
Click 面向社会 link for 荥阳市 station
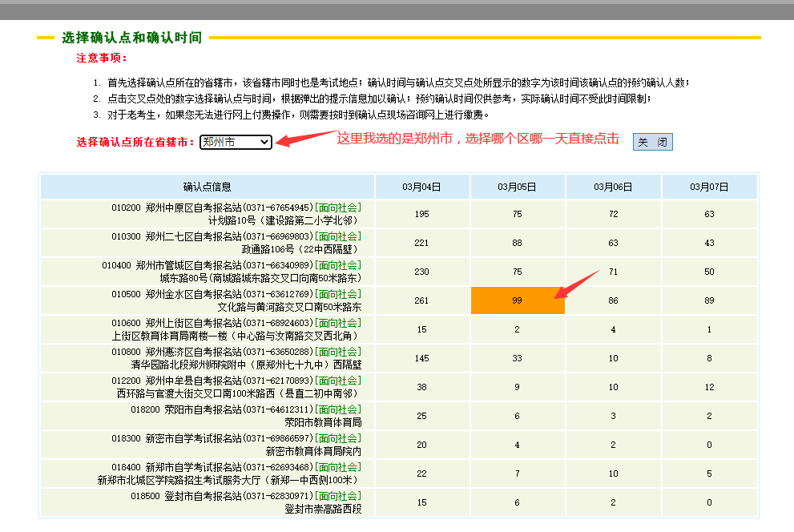pyautogui.click(x=338, y=409)
